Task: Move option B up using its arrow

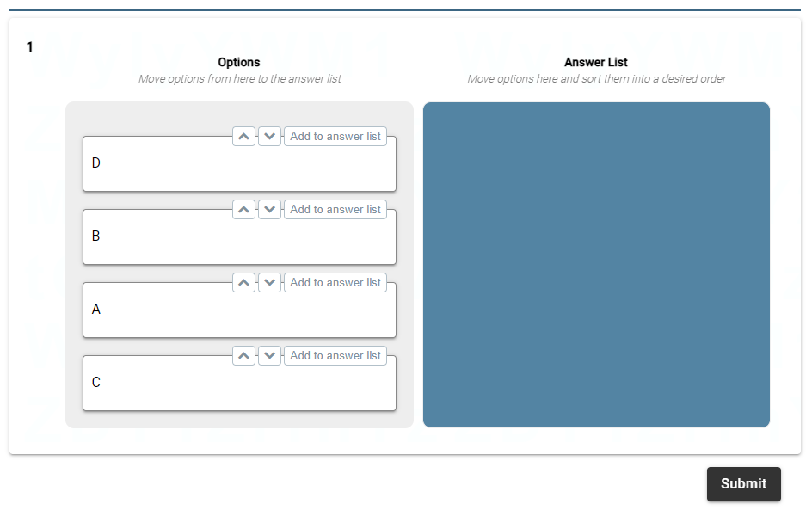Action: coord(243,210)
